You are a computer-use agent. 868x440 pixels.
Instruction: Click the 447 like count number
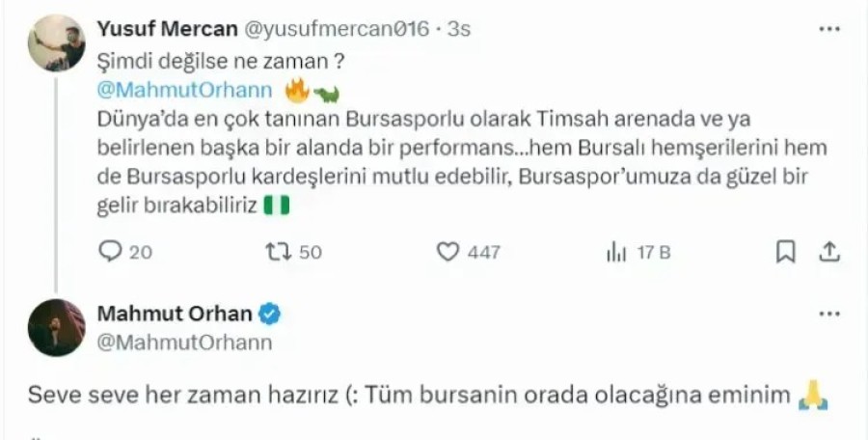483,253
